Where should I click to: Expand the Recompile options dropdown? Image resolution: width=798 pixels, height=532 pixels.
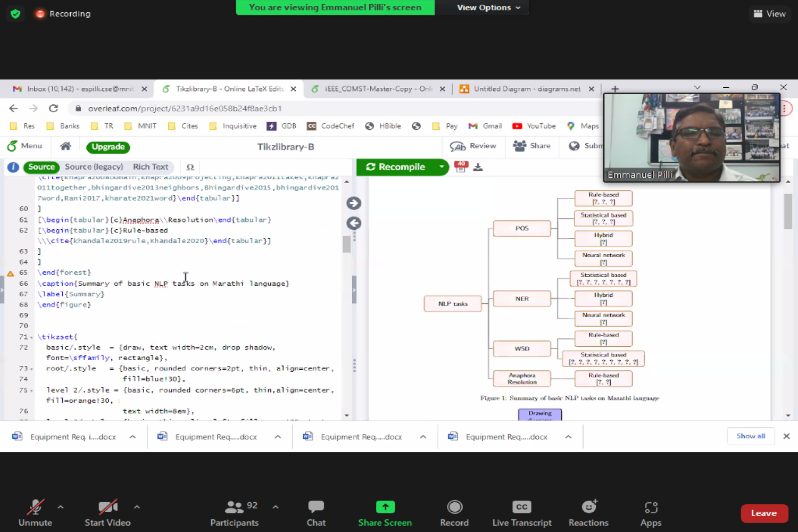point(441,167)
